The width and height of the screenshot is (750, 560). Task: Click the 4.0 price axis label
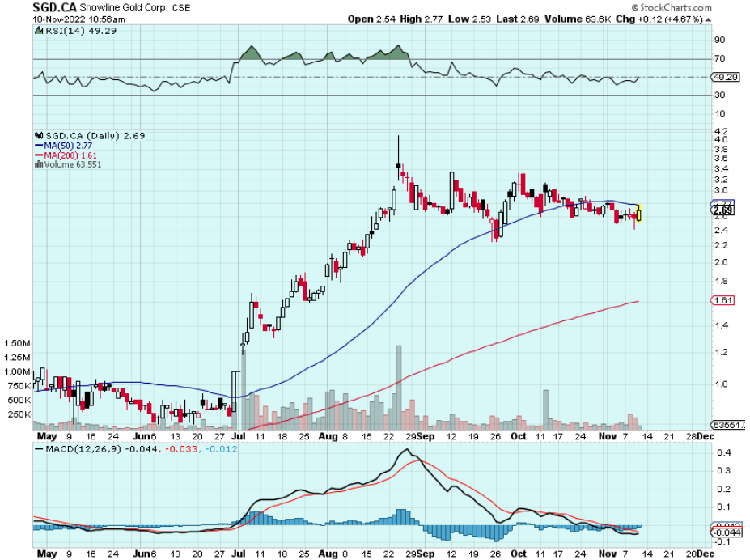pyautogui.click(x=721, y=139)
